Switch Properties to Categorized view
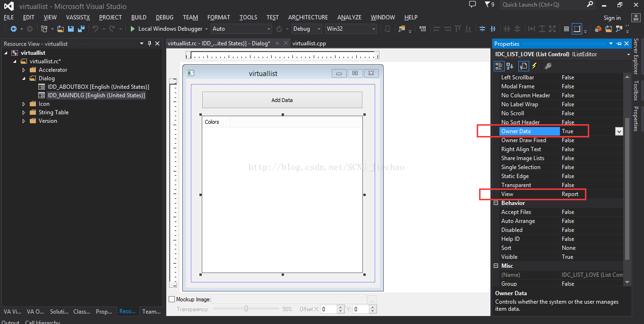Viewport: 644px width, 324px height. click(x=499, y=66)
